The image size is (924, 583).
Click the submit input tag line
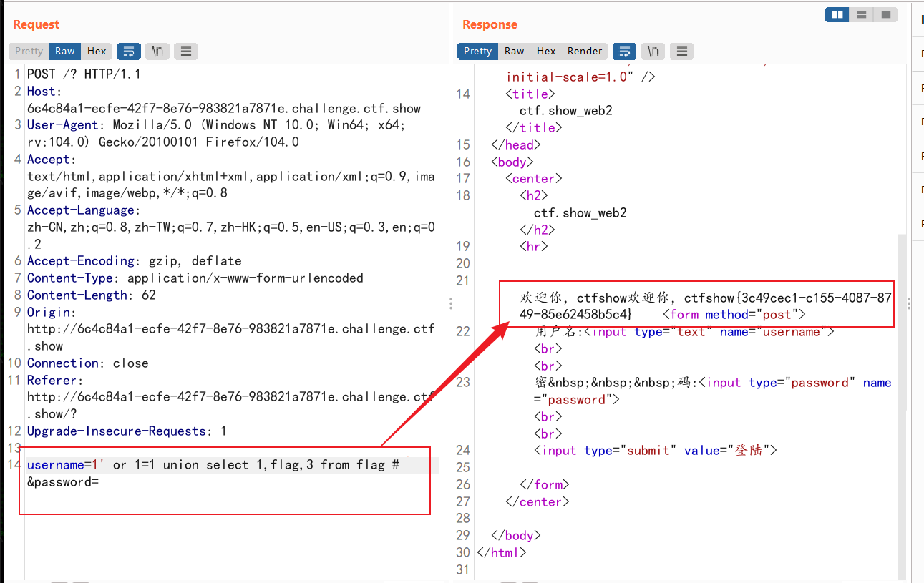click(656, 451)
